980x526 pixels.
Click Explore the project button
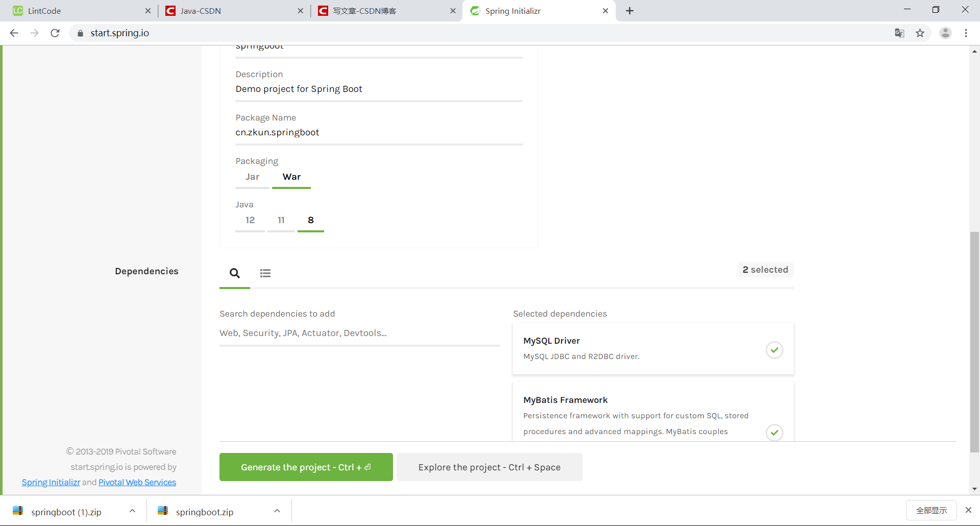tap(489, 467)
